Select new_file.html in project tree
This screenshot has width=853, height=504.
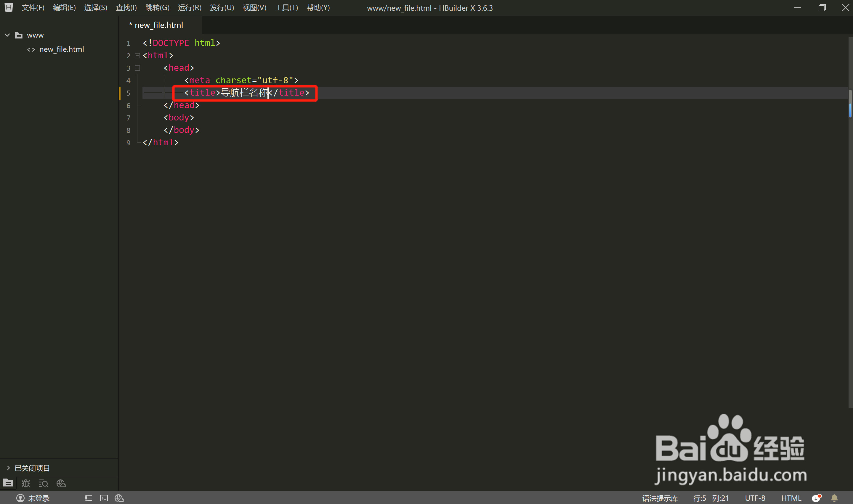click(x=62, y=49)
